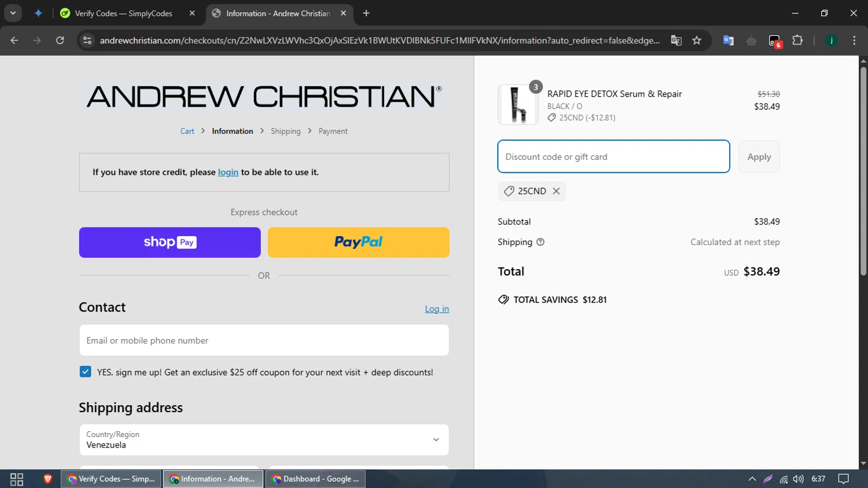
Task: Click the Log in link beside Contact
Action: click(437, 309)
